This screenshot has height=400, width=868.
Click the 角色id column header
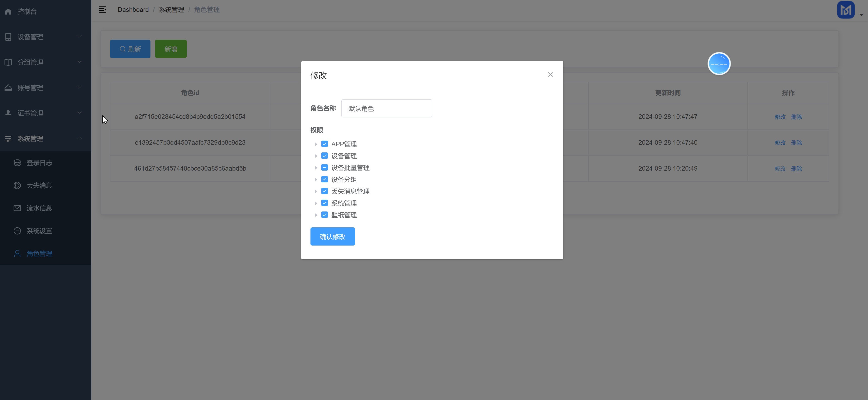pos(190,93)
